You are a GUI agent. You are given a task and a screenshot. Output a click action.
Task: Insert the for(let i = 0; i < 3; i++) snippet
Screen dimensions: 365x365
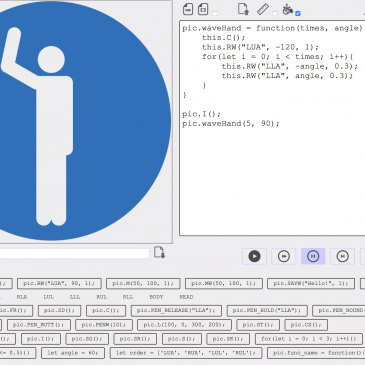coord(309,339)
